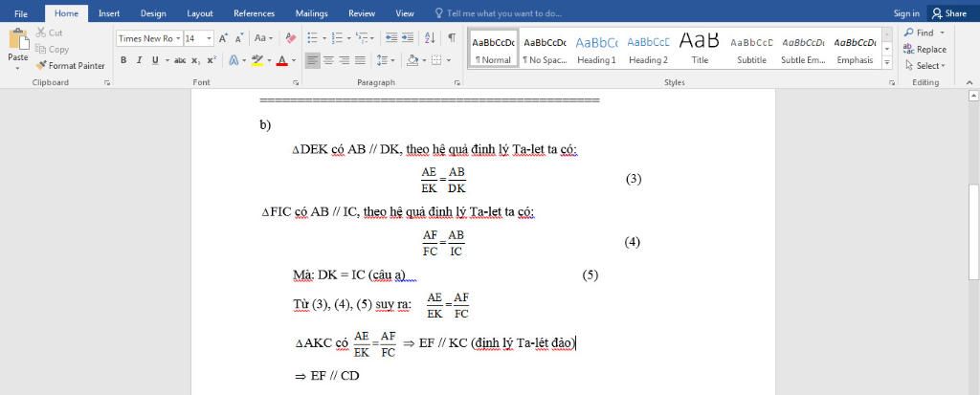Justify the paragraph text

[360, 60]
